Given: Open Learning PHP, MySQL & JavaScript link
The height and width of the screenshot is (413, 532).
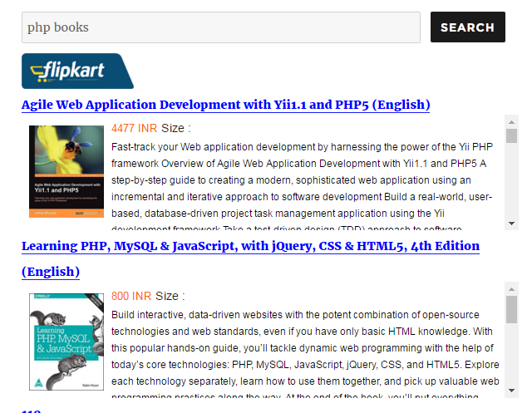Looking at the screenshot, I should 250,246.
